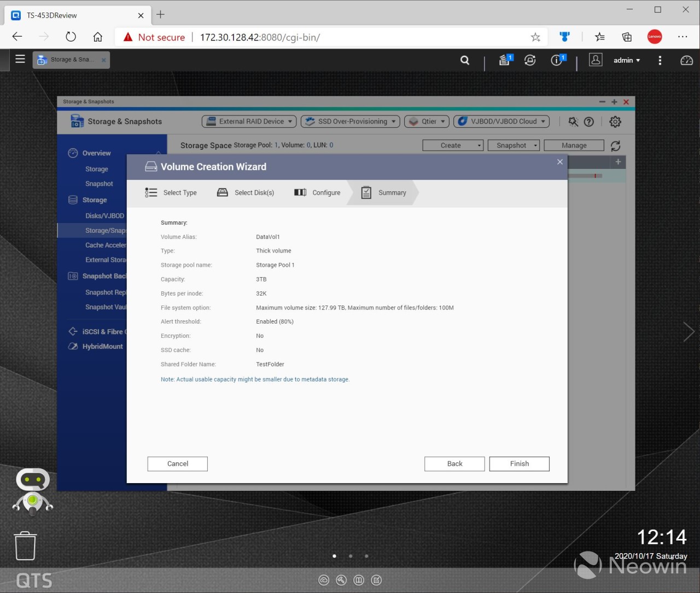Expand External RAID Device dropdown
Screen dimensions: 700x593
point(249,121)
